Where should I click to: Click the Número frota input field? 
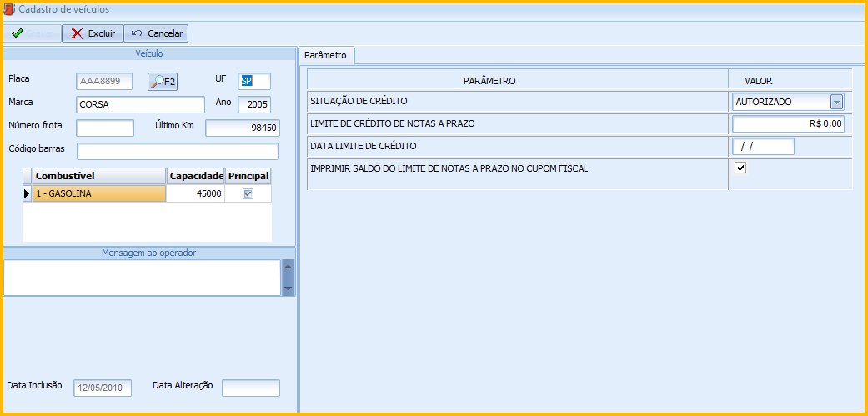(105, 128)
